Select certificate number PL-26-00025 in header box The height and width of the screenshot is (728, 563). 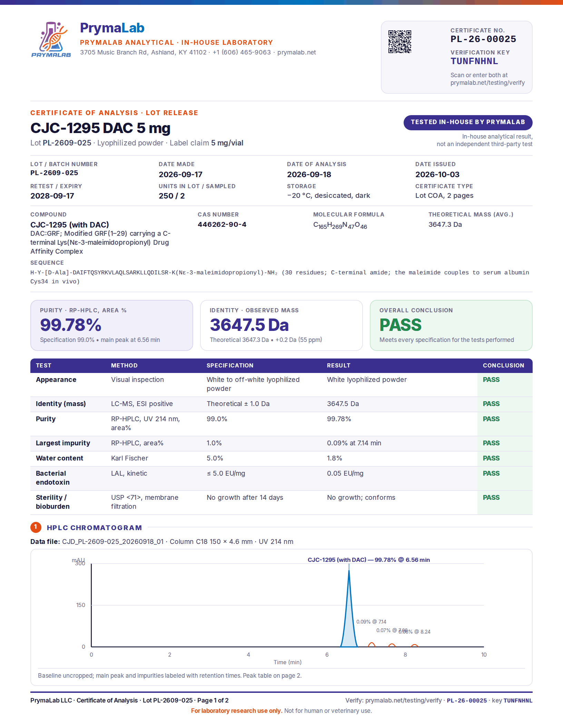click(483, 39)
